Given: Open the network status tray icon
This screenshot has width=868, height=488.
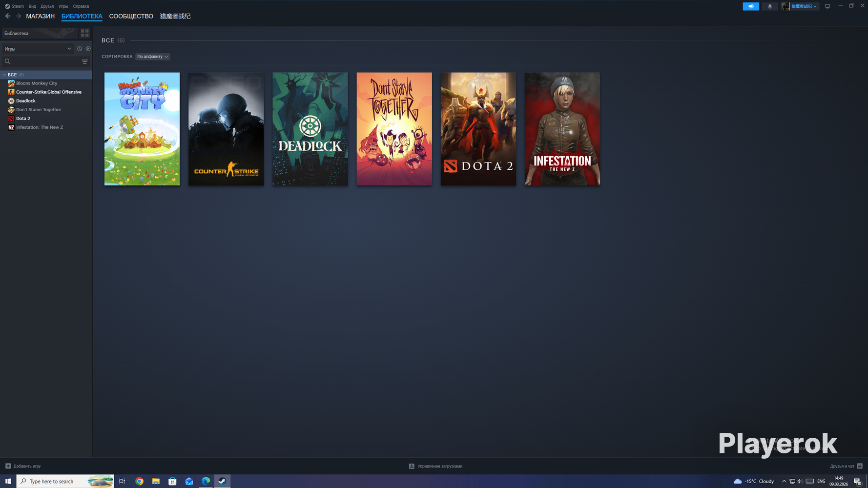Looking at the screenshot, I should click(792, 481).
